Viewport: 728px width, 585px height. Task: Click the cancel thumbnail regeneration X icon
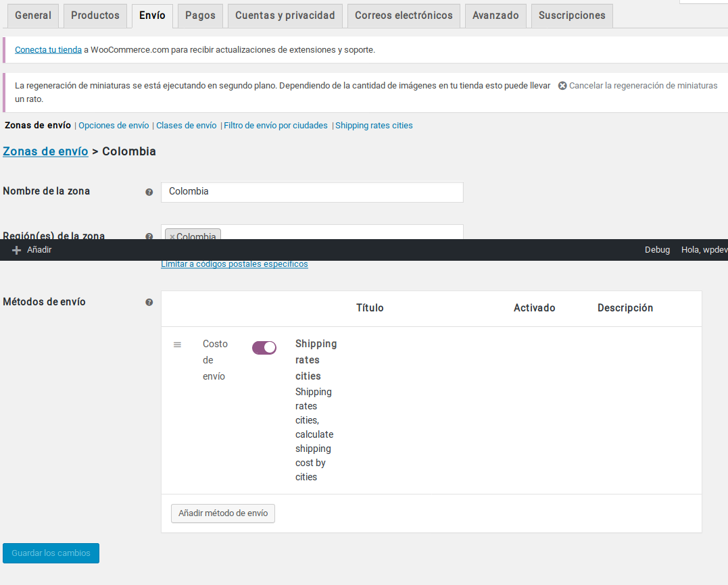coord(562,86)
